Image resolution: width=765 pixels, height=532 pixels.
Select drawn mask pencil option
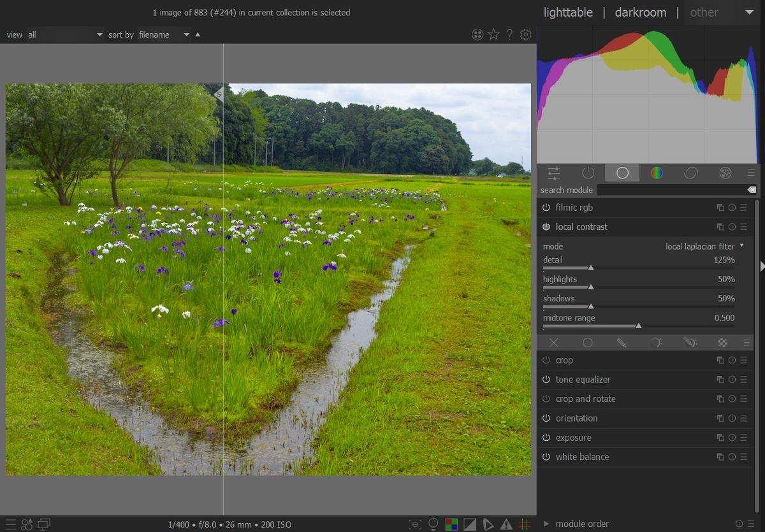click(622, 343)
